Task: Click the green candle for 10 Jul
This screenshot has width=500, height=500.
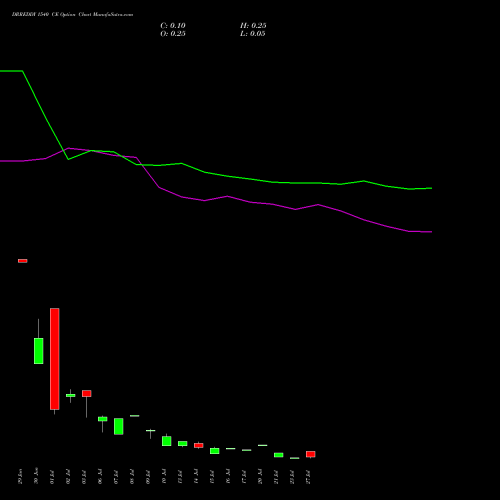Action: pos(167,441)
